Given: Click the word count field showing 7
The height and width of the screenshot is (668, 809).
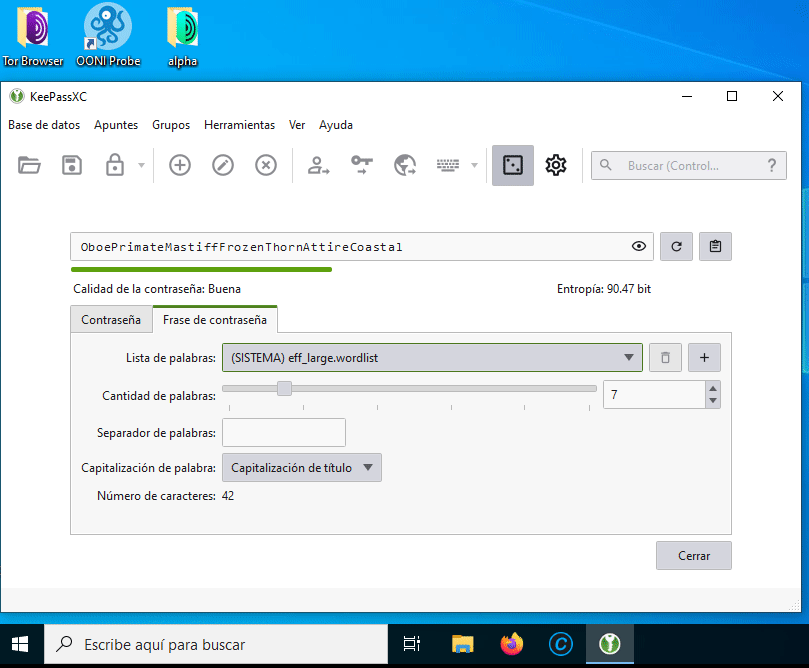Looking at the screenshot, I should click(654, 395).
